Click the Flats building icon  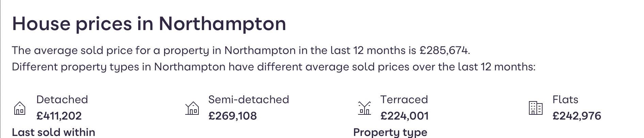tap(536, 108)
